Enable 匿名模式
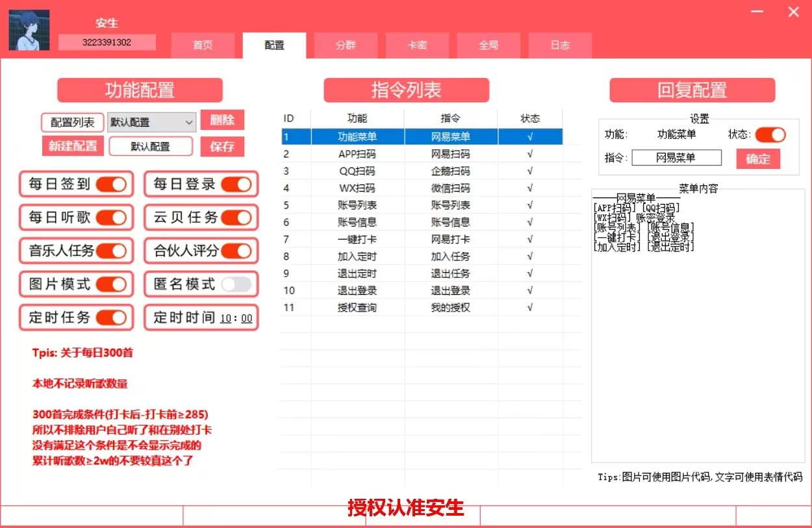 [x=235, y=284]
